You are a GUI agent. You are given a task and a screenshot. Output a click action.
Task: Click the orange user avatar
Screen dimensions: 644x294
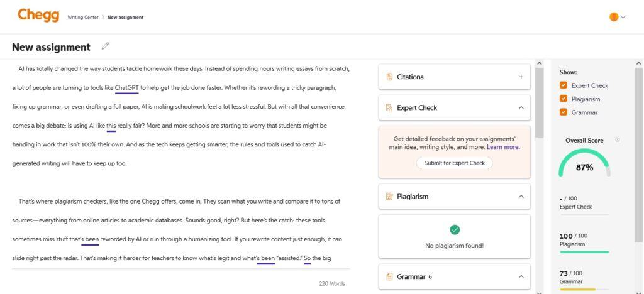coord(614,17)
